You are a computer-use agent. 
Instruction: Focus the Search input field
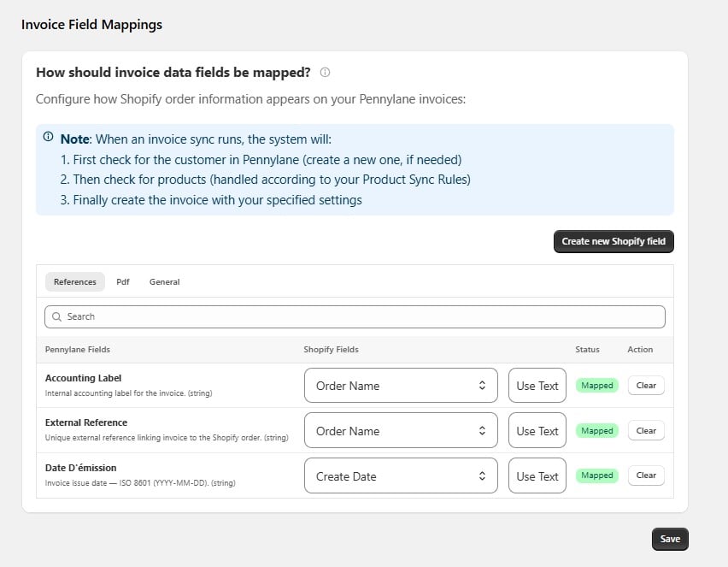(355, 317)
